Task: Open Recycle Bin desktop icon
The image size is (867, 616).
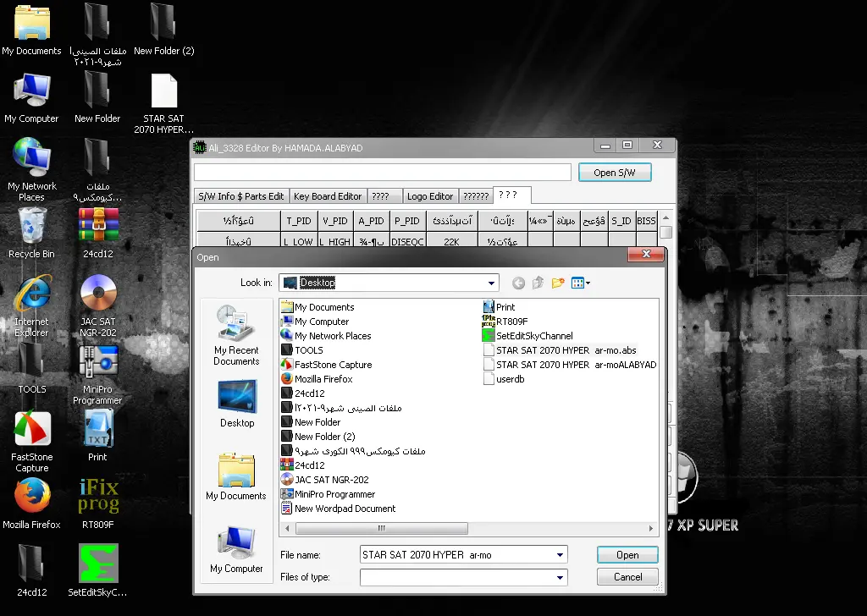Action: tap(31, 234)
